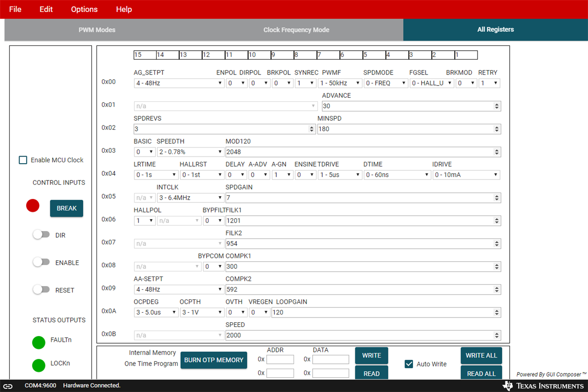588x392 pixels.
Task: Expand the TDRIVE dropdown
Action: coord(340,175)
